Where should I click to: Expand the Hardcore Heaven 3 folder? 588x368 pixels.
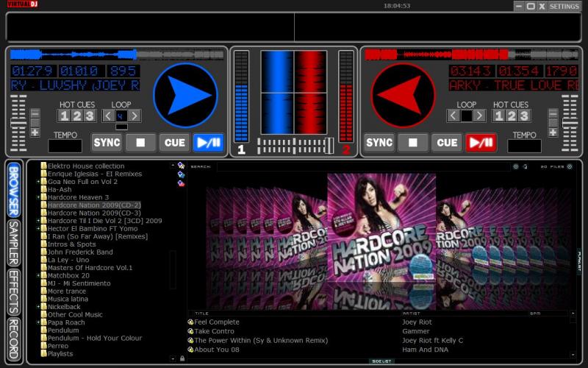38,197
